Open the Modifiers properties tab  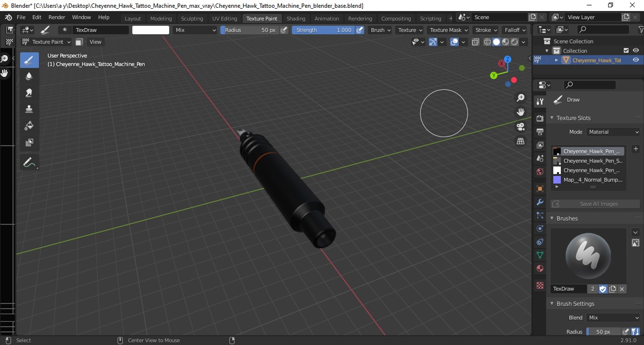540,202
